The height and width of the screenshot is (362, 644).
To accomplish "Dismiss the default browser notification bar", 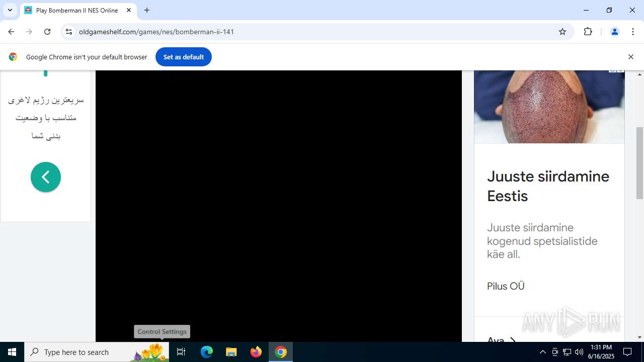I will coord(630,57).
